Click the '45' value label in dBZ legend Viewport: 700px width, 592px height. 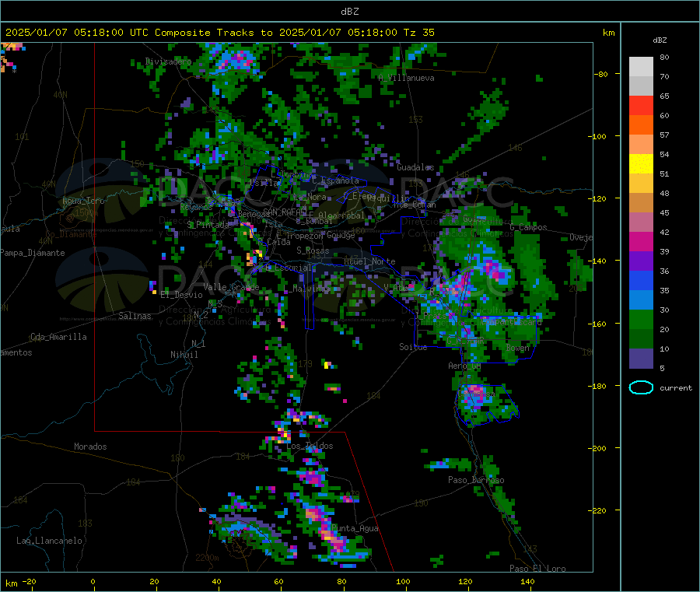[664, 213]
